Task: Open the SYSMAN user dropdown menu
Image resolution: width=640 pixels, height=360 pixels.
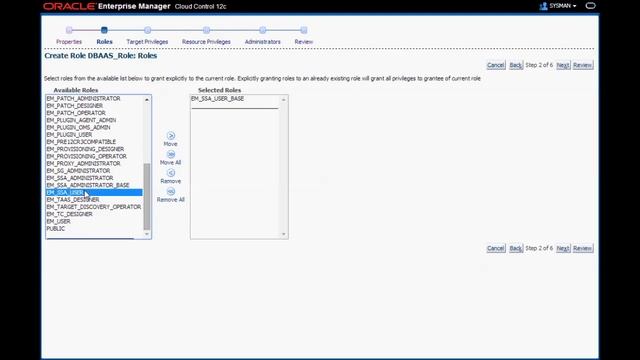Action: 562,6
